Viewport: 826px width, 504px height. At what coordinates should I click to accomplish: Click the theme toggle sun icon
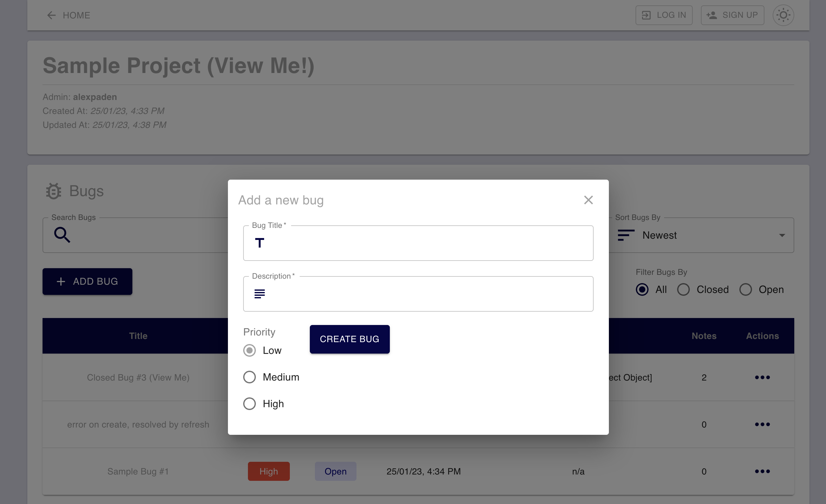click(x=783, y=15)
